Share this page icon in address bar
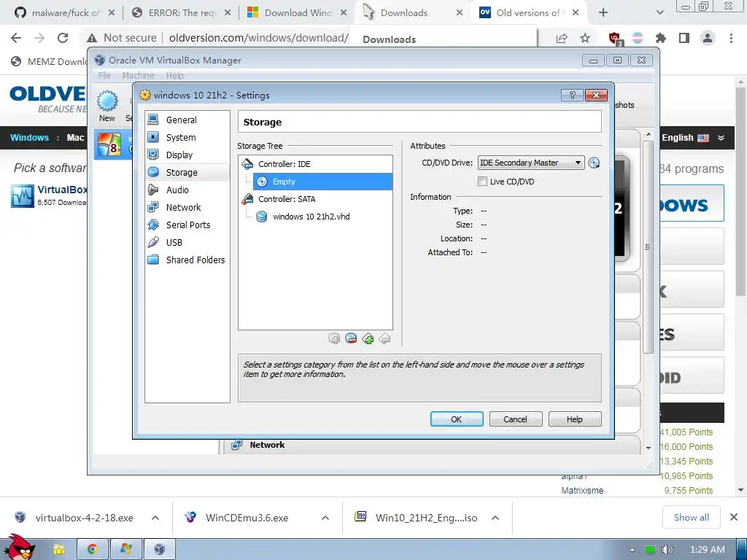The width and height of the screenshot is (747, 560). click(562, 38)
